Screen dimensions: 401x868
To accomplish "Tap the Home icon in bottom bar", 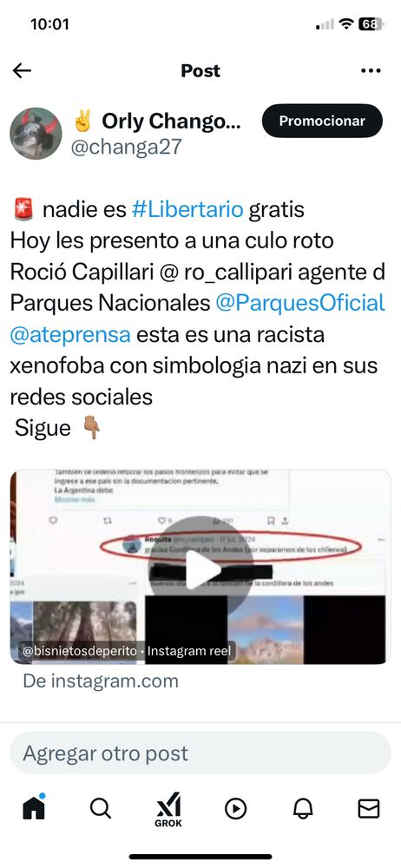I will tap(34, 807).
